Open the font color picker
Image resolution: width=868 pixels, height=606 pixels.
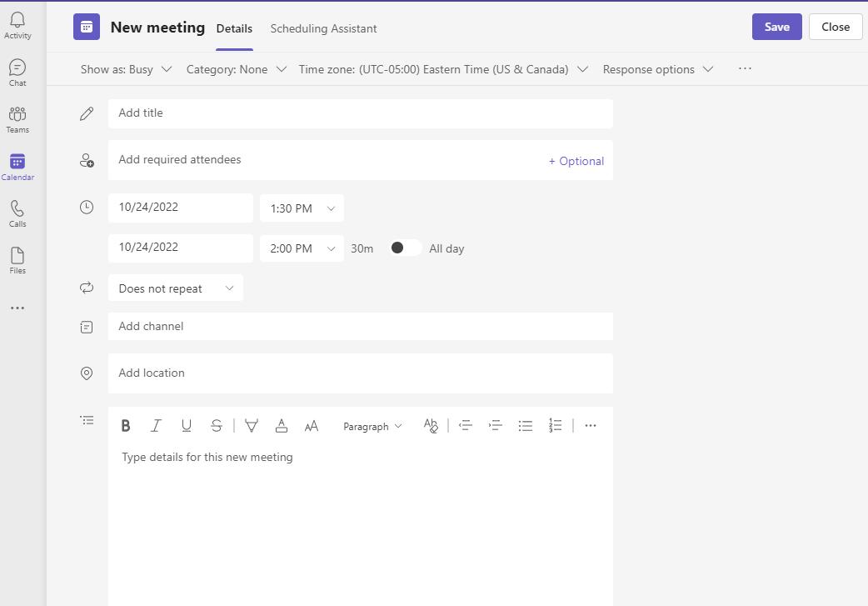click(x=282, y=426)
